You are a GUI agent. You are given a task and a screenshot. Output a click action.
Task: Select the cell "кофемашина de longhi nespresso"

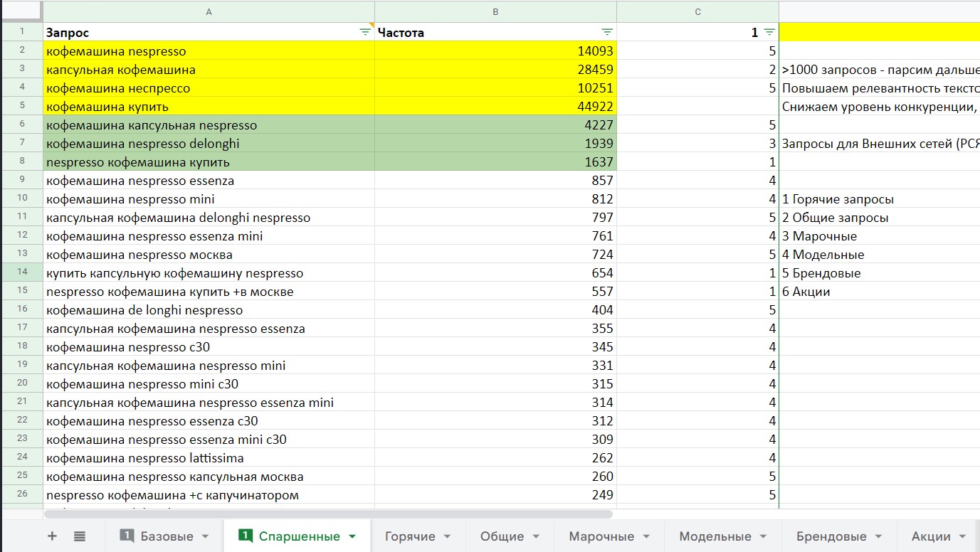point(209,310)
